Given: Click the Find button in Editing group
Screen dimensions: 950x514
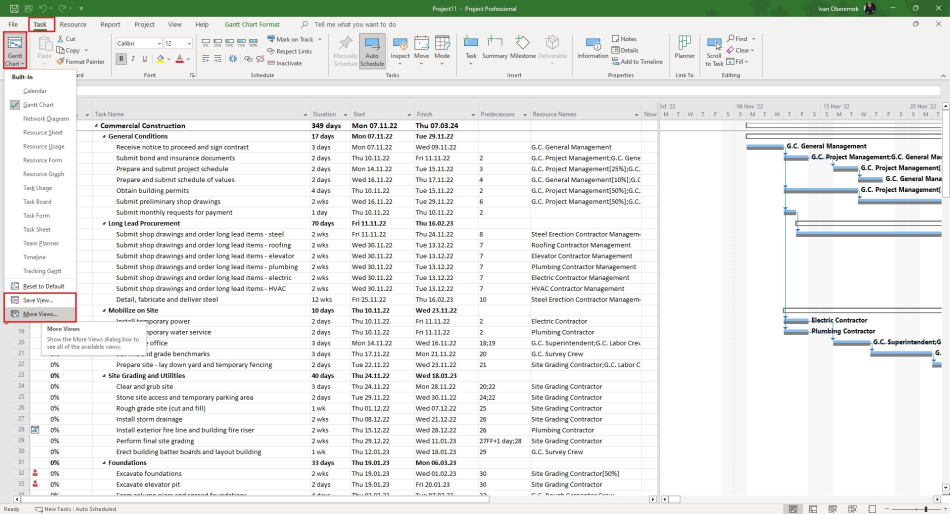Looking at the screenshot, I should 737,39.
